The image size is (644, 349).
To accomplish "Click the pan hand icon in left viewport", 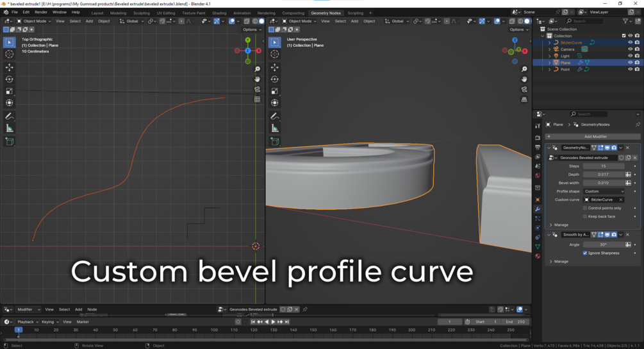I will click(257, 79).
